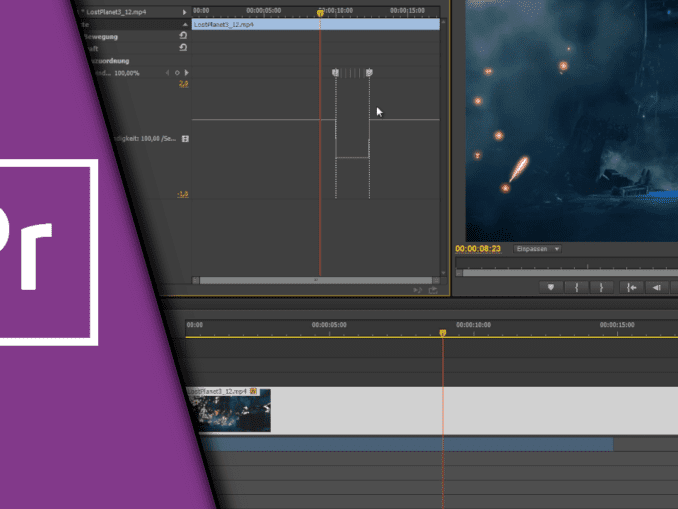This screenshot has width=678, height=509.
Task: Select the blue audio clip in timeline
Action: pyautogui.click(x=406, y=444)
